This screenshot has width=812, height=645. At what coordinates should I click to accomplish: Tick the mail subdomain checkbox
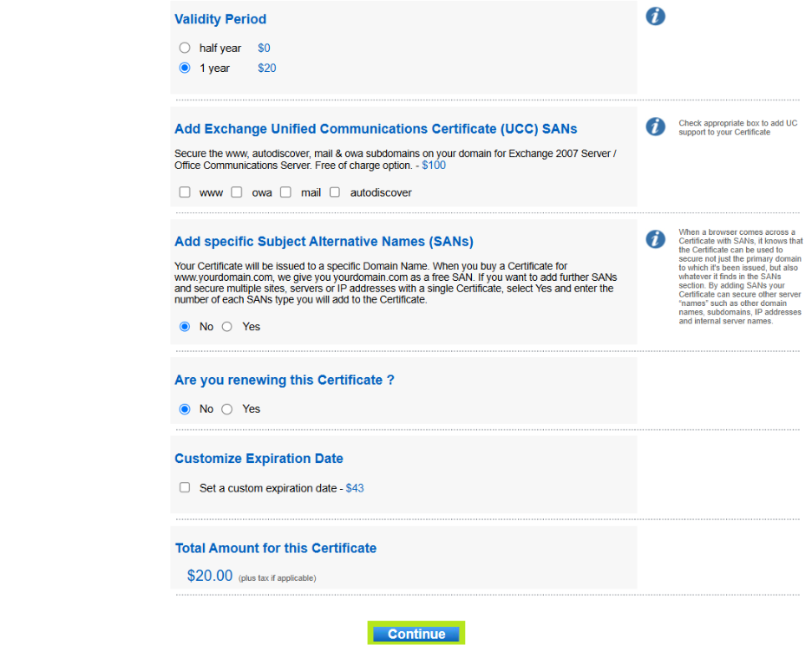point(285,192)
